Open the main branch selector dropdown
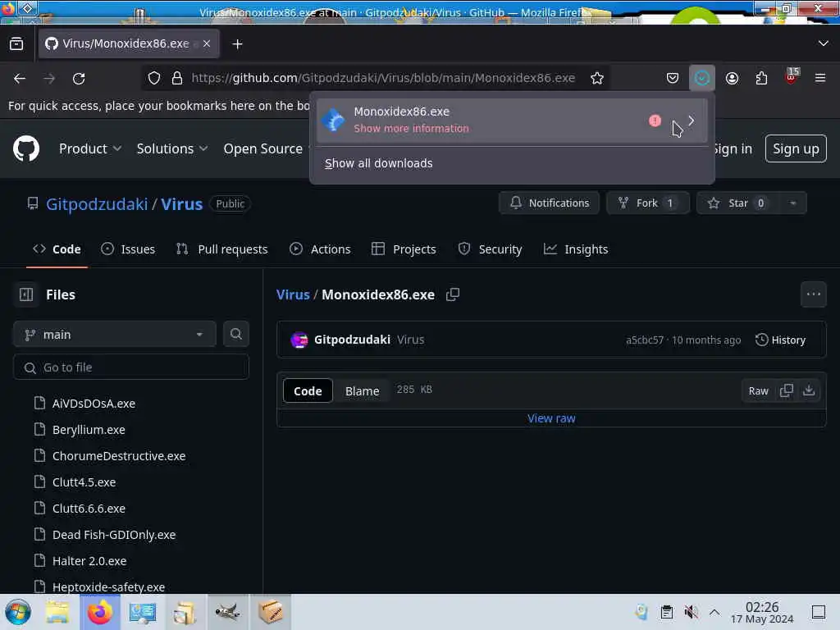Image resolution: width=840 pixels, height=630 pixels. click(x=115, y=335)
